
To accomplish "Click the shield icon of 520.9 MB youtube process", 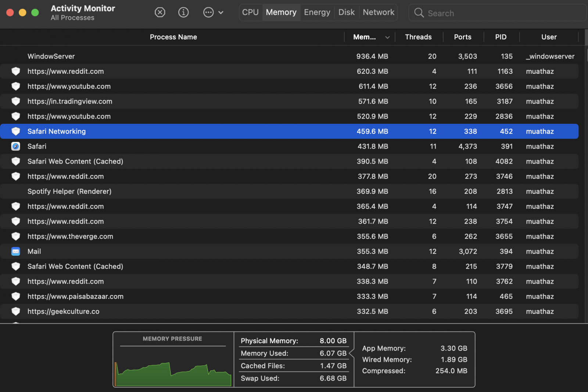I will [x=16, y=116].
